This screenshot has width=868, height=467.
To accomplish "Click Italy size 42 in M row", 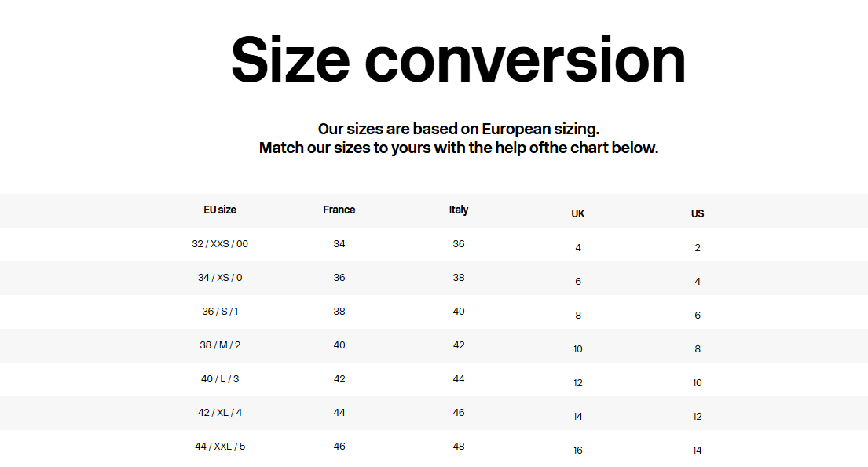I will (x=459, y=345).
